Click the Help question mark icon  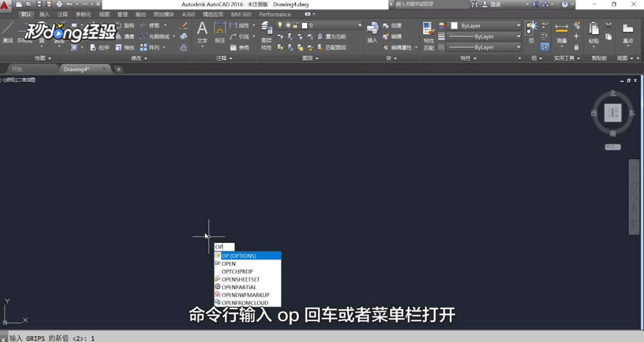point(565,4)
